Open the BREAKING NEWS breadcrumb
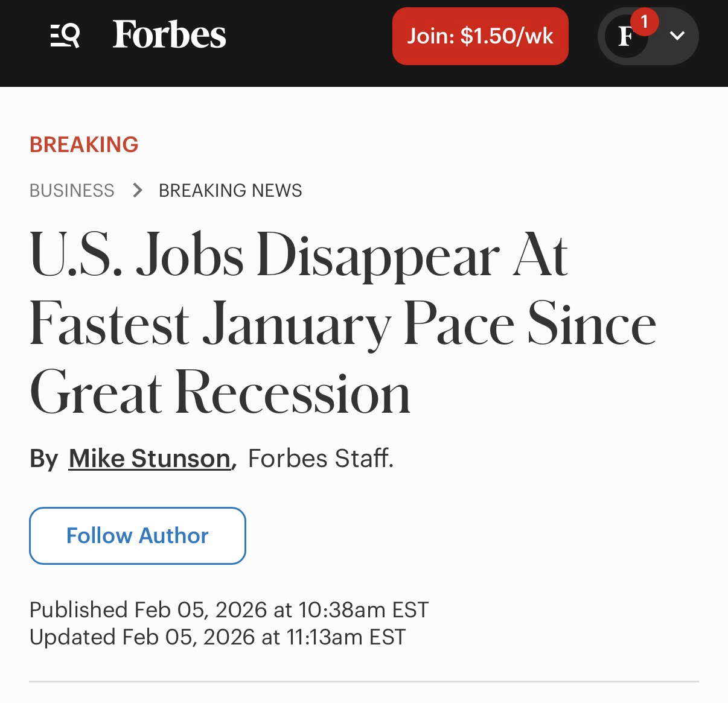The image size is (728, 703). (230, 191)
